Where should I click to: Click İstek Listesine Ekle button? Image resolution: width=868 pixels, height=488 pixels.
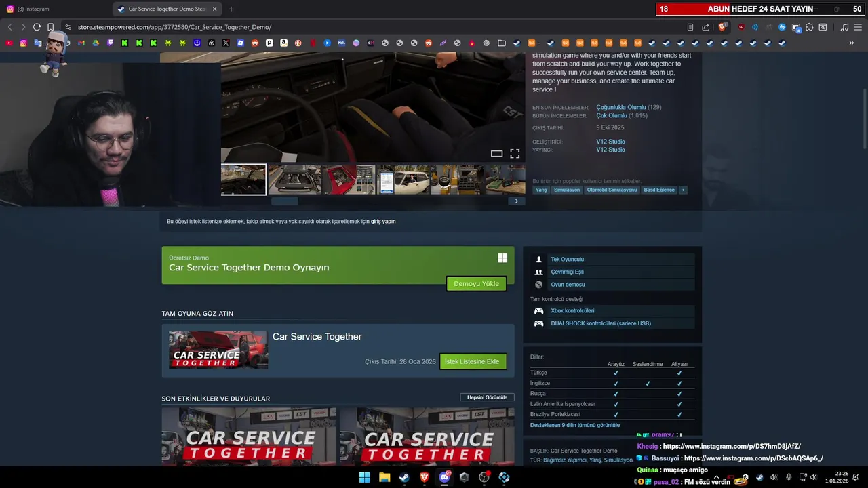(473, 361)
